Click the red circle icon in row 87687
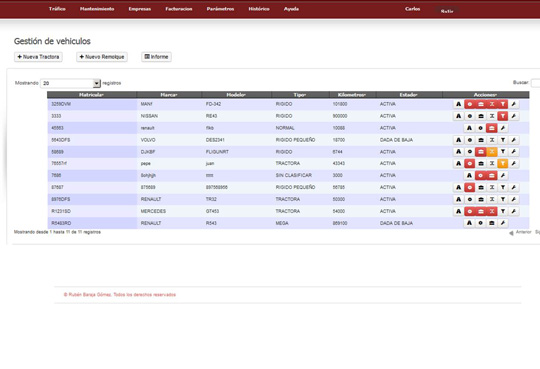Image resolution: width=540 pixels, height=369 pixels. [470, 187]
